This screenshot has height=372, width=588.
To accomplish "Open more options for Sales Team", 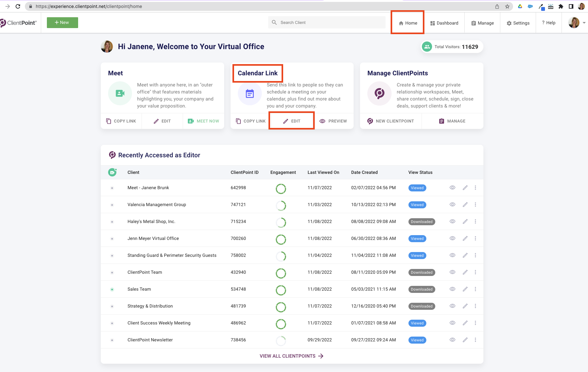I will click(475, 289).
